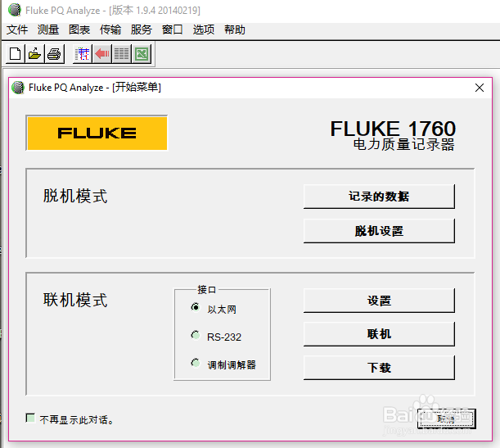Click the 电力质量记录器 subtitle

click(403, 144)
